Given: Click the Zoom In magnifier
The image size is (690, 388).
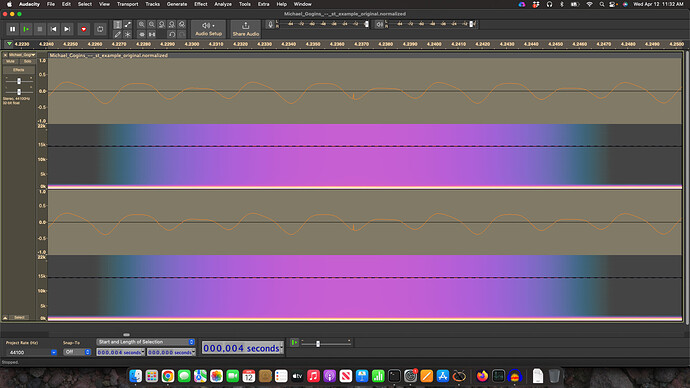Looking at the screenshot, I should pos(141,24).
